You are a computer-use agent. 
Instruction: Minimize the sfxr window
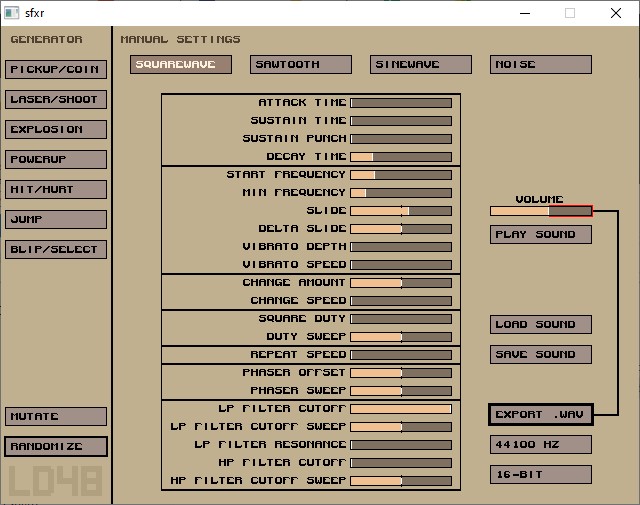pos(525,13)
